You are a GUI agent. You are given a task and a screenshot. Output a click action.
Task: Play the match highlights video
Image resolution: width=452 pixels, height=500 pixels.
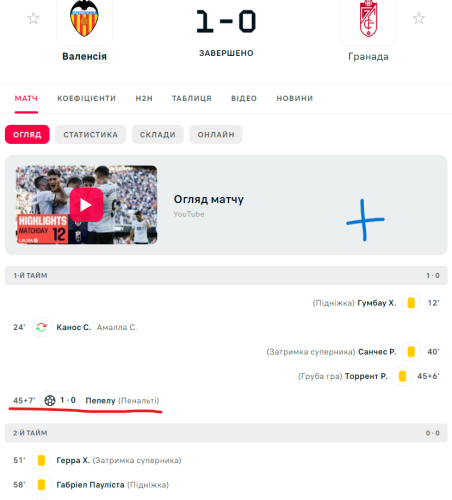[86, 205]
